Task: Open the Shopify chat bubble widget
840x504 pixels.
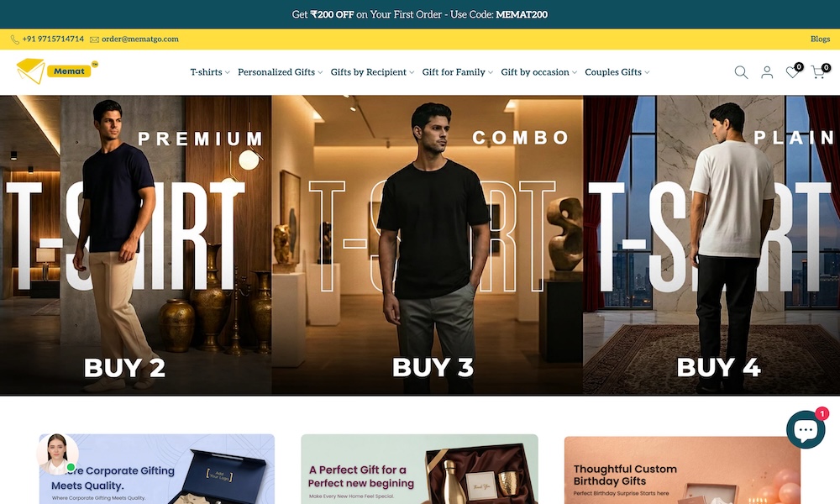Action: click(x=806, y=429)
